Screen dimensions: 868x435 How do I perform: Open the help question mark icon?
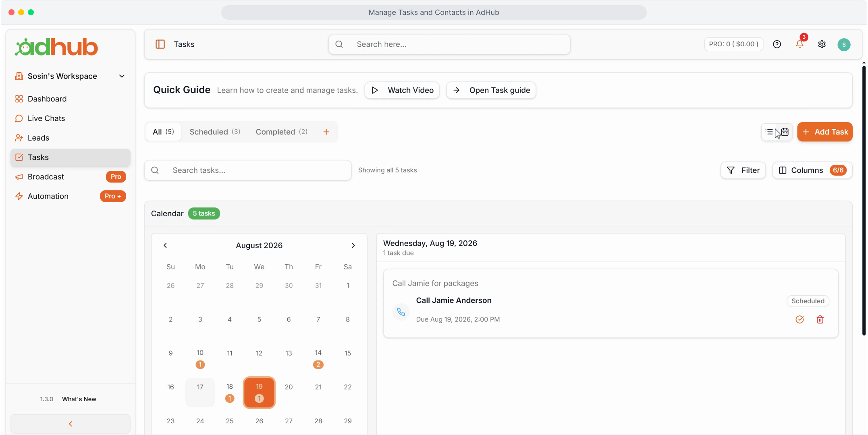point(777,44)
